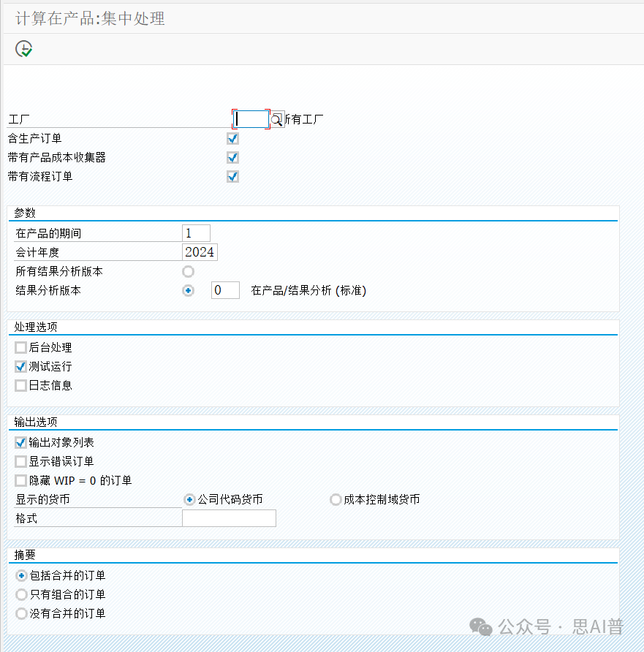Uncheck the 测试运行 test run checkbox
Viewport: 644px width, 652px height.
click(x=20, y=367)
